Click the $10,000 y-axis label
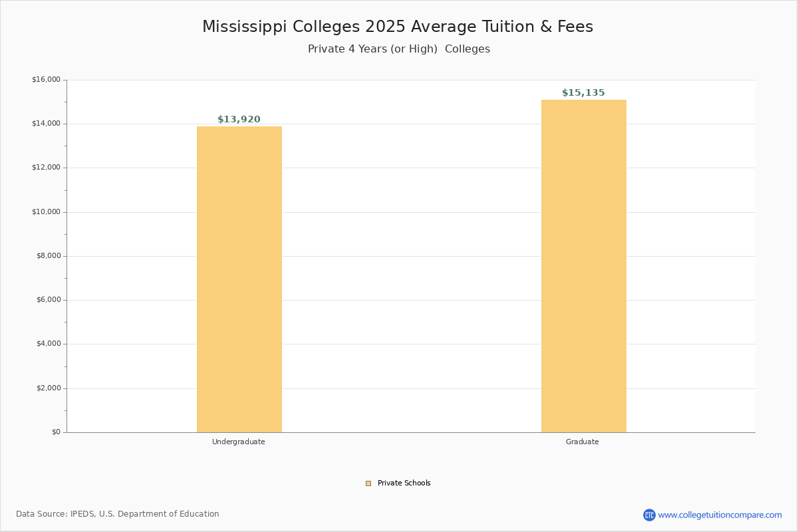Viewport: 798px width, 532px height. pos(46,212)
